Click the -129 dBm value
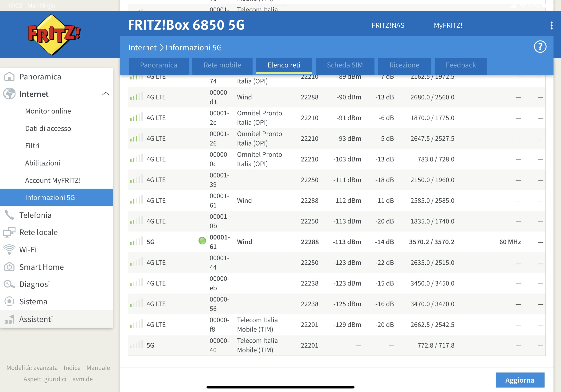The image size is (561, 392). (347, 325)
